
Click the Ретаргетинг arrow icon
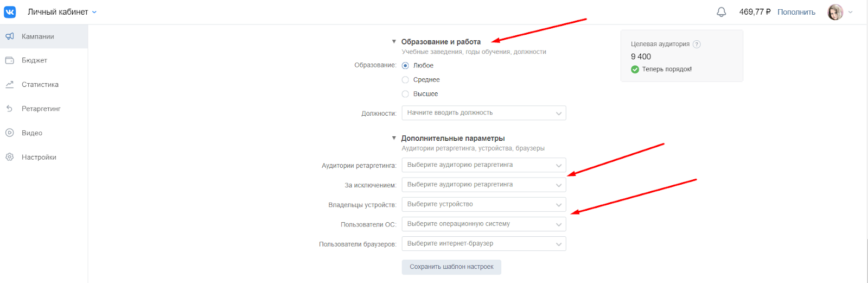[x=10, y=109]
